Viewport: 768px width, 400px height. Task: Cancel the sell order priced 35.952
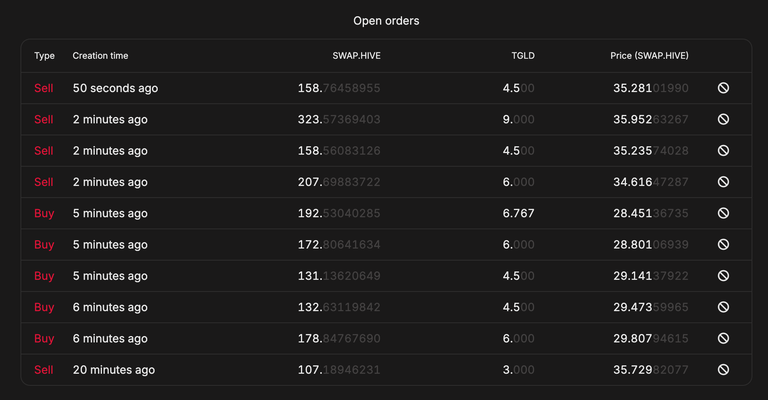click(x=723, y=120)
